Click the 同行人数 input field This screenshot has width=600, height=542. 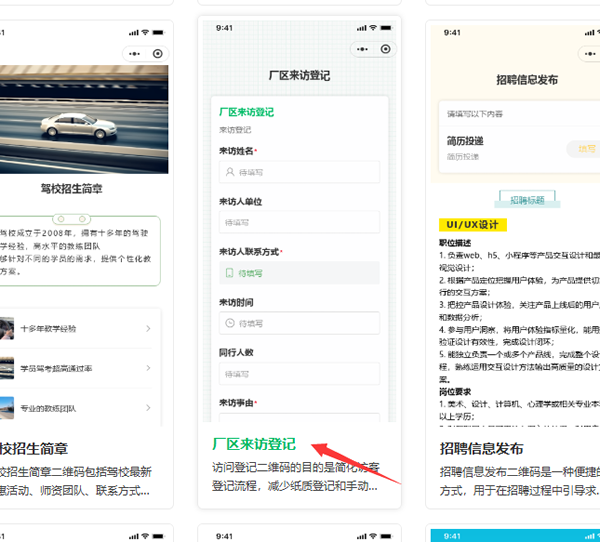[x=299, y=374]
